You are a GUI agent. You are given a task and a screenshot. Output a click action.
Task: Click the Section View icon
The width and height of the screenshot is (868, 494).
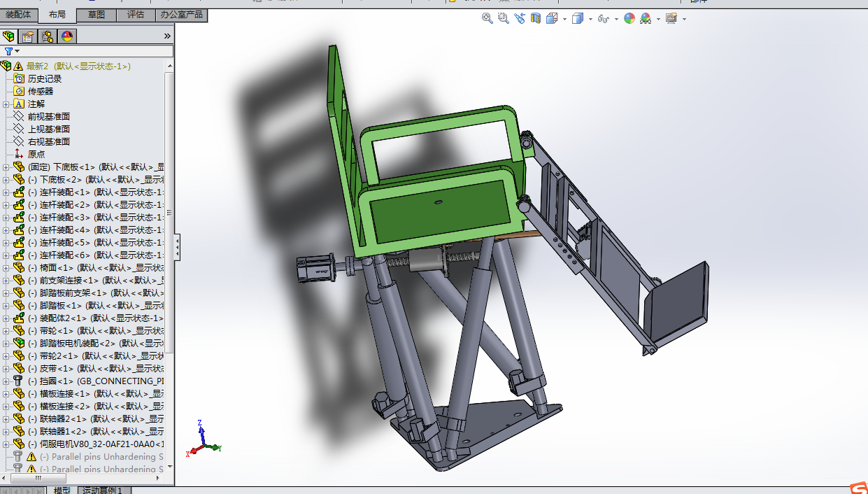[536, 19]
